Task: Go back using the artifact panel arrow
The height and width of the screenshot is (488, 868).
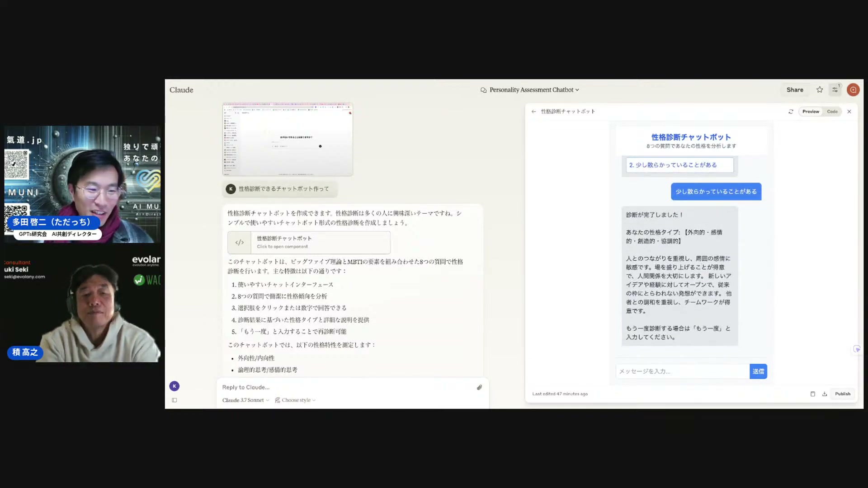Action: 534,112
